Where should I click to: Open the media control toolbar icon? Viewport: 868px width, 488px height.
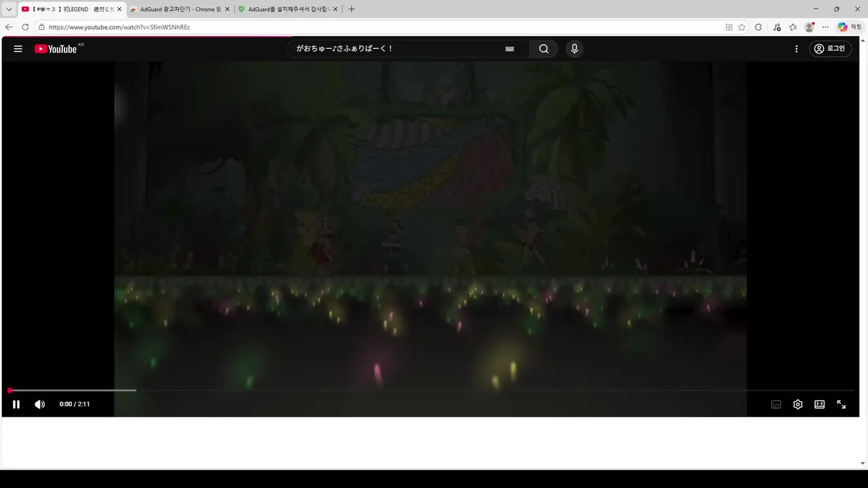[776, 27]
